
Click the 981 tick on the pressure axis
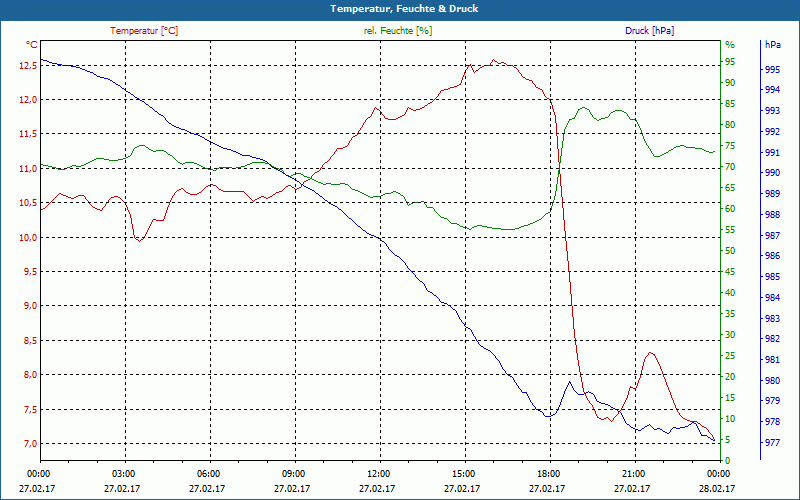coord(772,360)
